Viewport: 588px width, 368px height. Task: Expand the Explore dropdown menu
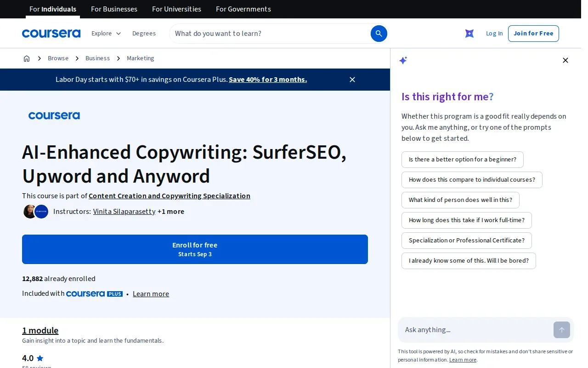click(x=106, y=34)
